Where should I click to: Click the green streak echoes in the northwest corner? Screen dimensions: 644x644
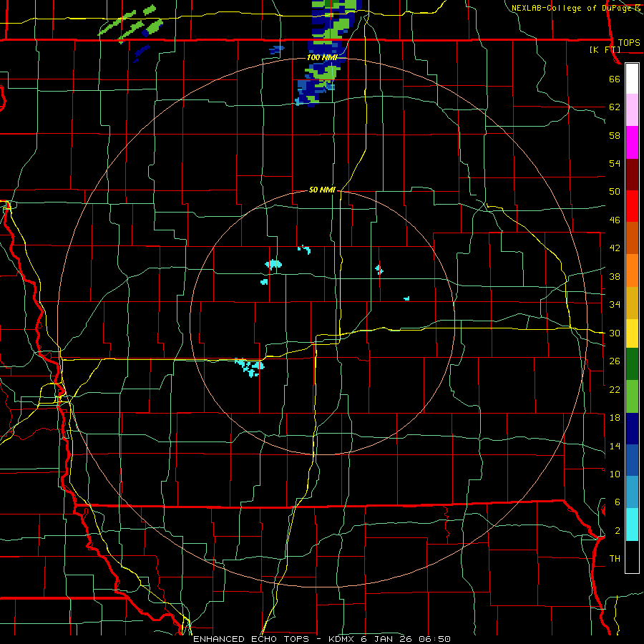[x=130, y=23]
